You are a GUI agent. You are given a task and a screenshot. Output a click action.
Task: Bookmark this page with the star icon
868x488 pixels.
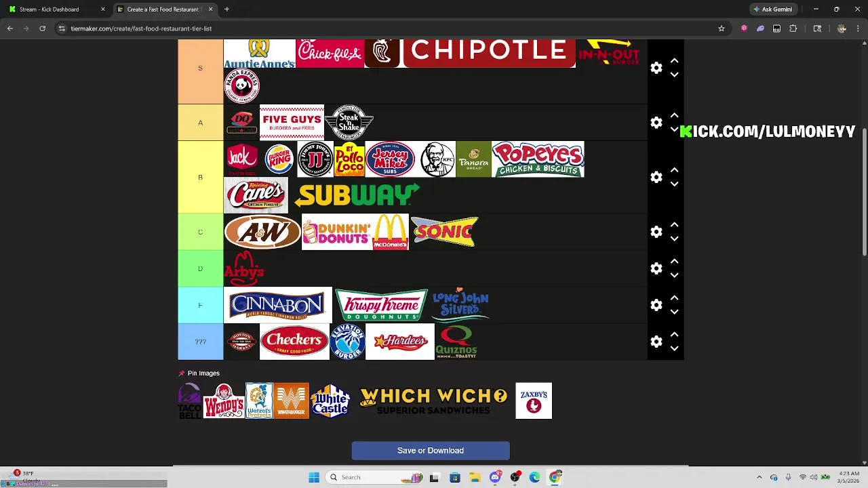[x=722, y=28]
